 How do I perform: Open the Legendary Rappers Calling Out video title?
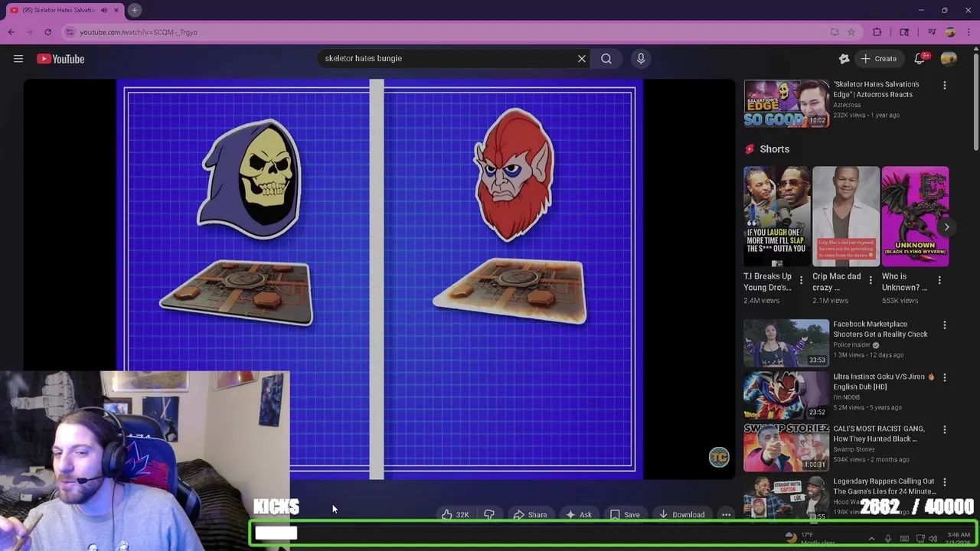click(884, 486)
